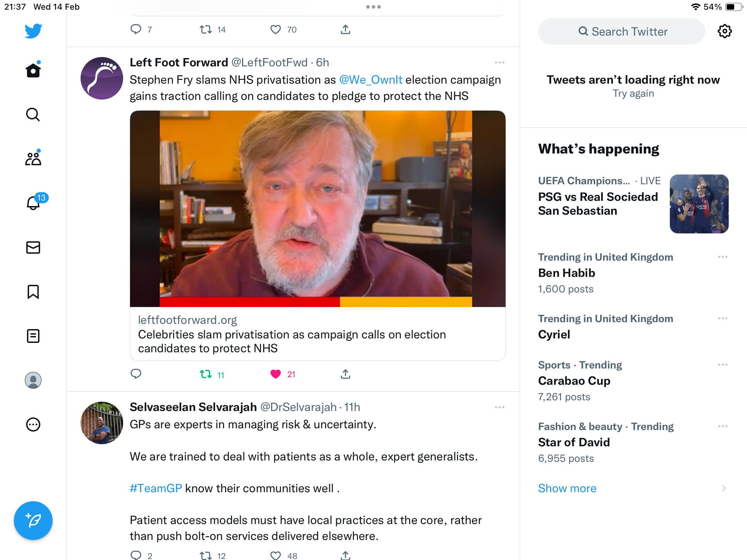Open Cyriel trending topic
The width and height of the screenshot is (747, 560).
point(554,334)
